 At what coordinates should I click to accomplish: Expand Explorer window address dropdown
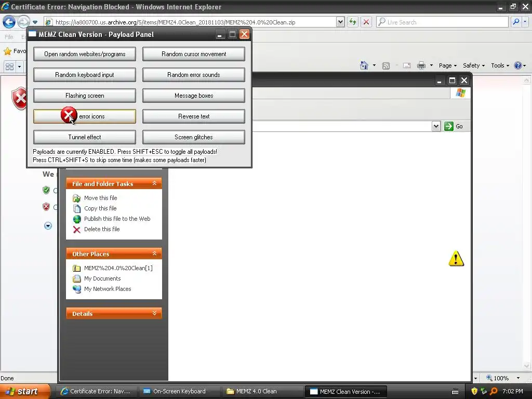coord(436,126)
